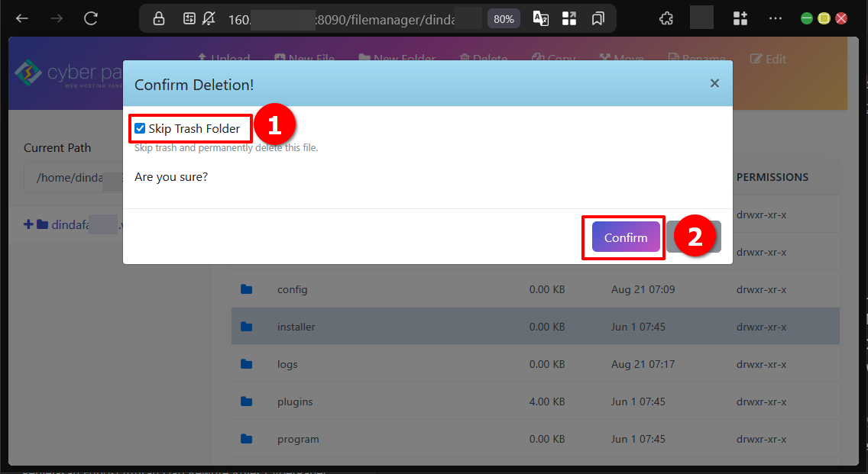Expand the dindafa folder tree node
Image resolution: width=868 pixels, height=474 pixels.
point(29,224)
